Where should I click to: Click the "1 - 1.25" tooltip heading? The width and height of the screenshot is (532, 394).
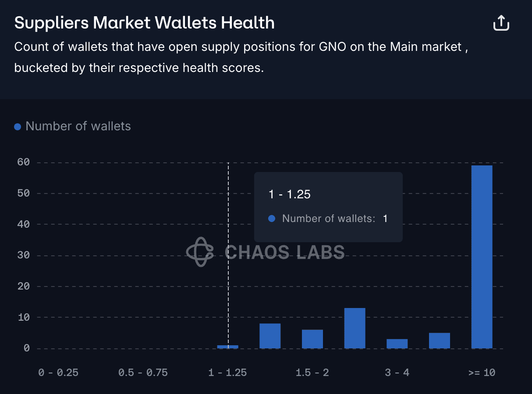[290, 194]
